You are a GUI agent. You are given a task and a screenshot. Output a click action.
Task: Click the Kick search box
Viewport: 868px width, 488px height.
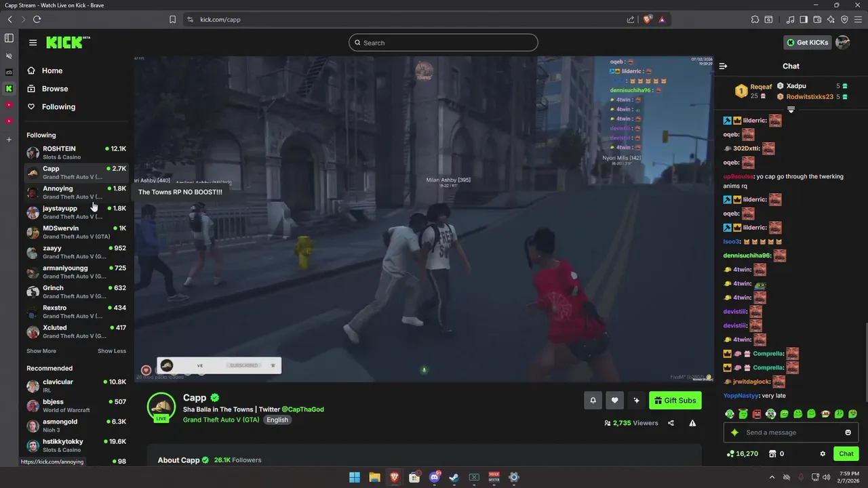click(x=443, y=43)
